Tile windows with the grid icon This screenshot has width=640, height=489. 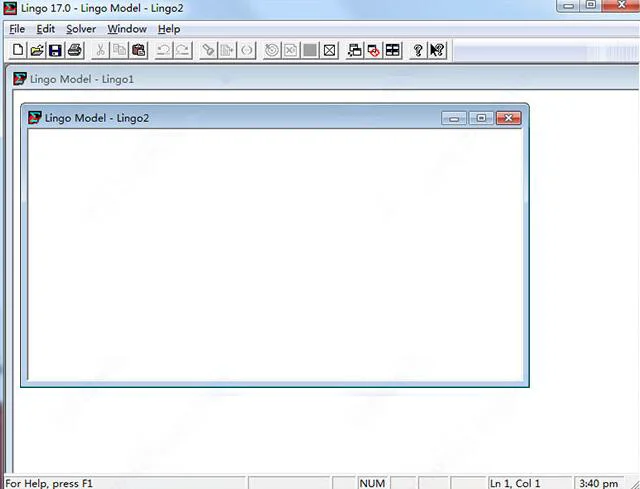[393, 50]
